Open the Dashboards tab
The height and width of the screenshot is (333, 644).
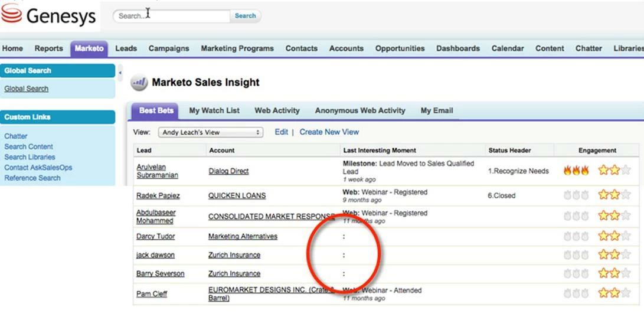coord(458,48)
